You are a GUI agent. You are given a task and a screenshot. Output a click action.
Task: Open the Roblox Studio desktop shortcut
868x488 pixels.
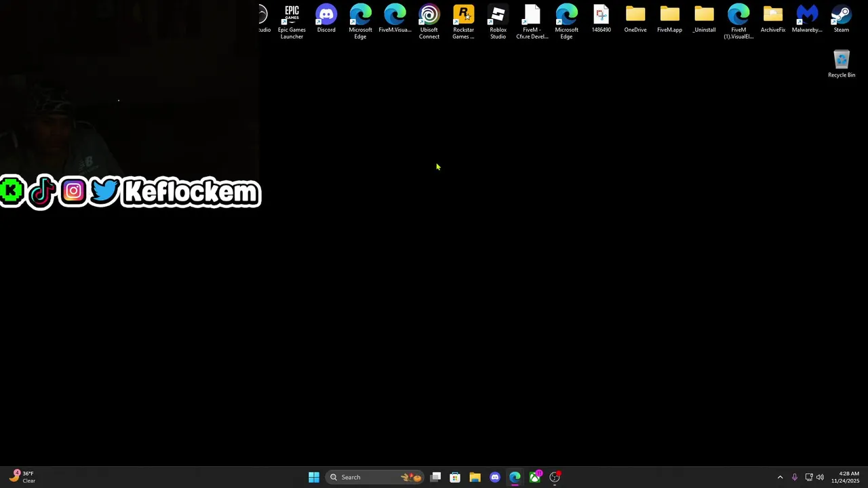[x=498, y=22]
